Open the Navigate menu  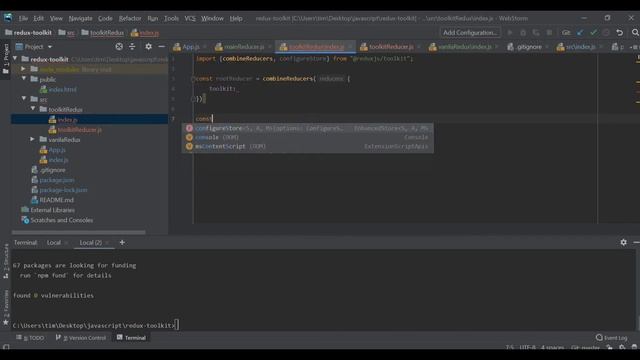pyautogui.click(x=80, y=18)
